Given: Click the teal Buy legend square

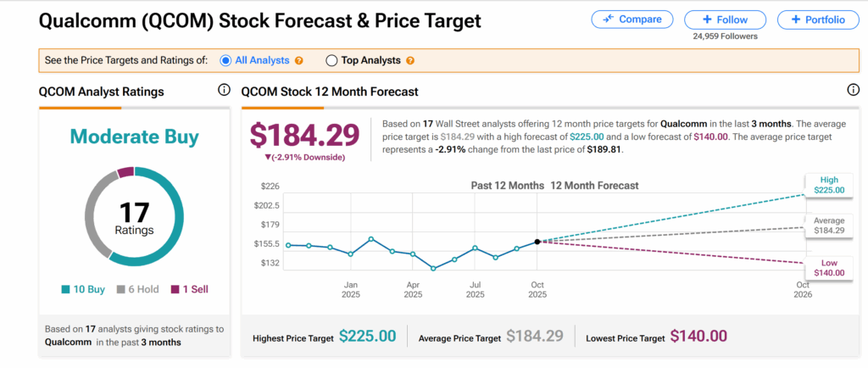Looking at the screenshot, I should point(65,289).
